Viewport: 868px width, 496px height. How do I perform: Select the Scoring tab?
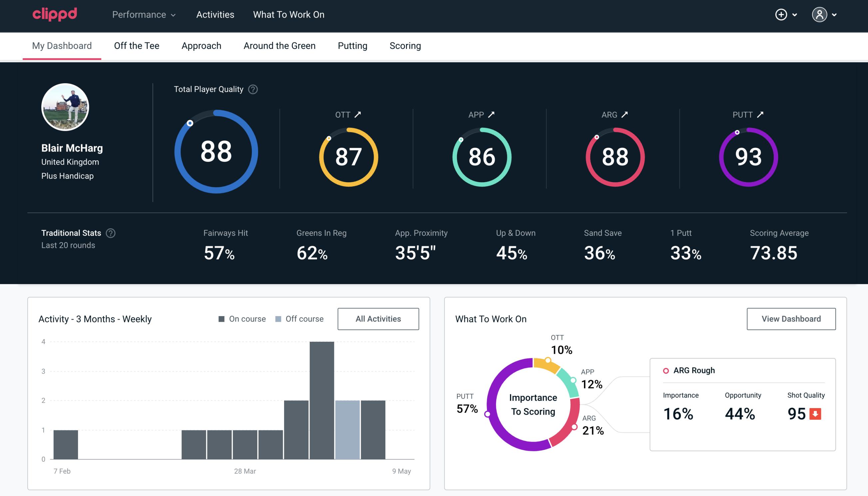[405, 45]
